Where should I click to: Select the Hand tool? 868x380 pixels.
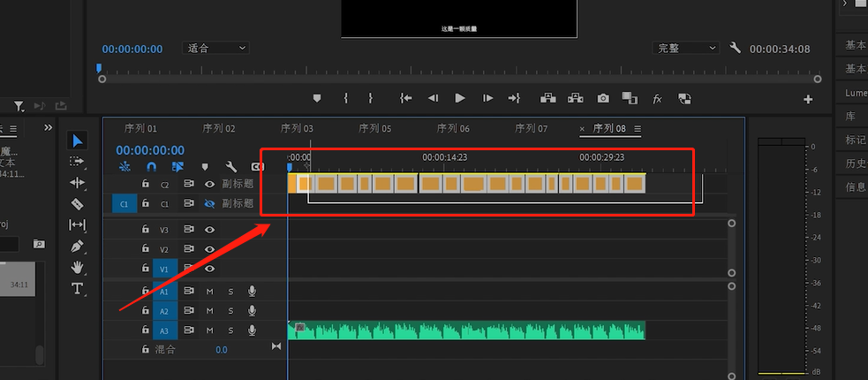coord(77,268)
